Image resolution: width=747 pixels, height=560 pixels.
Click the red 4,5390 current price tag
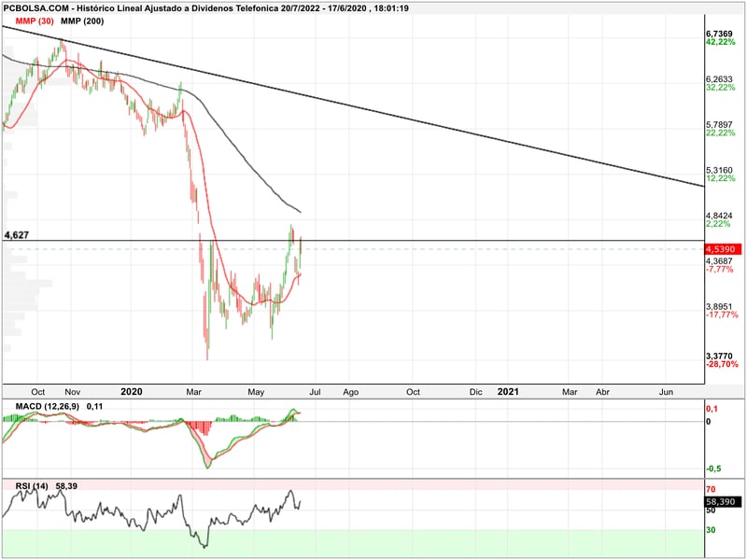(x=723, y=249)
